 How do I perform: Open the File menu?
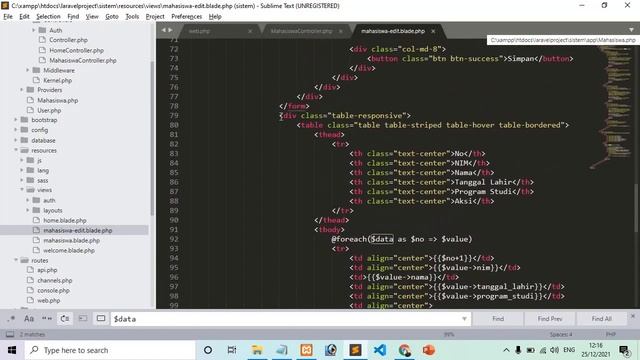pos(8,16)
